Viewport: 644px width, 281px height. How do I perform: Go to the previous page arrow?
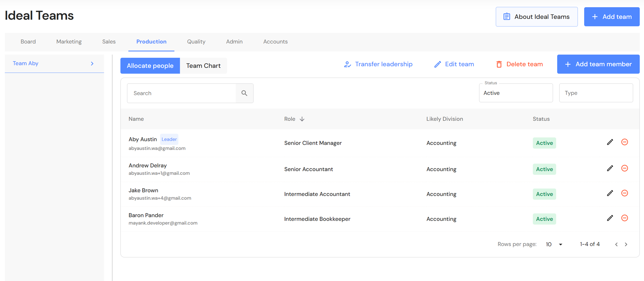pyautogui.click(x=616, y=244)
